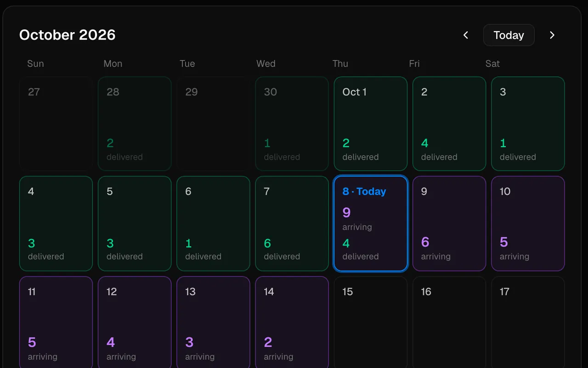Open September 27 day cell

pyautogui.click(x=56, y=124)
